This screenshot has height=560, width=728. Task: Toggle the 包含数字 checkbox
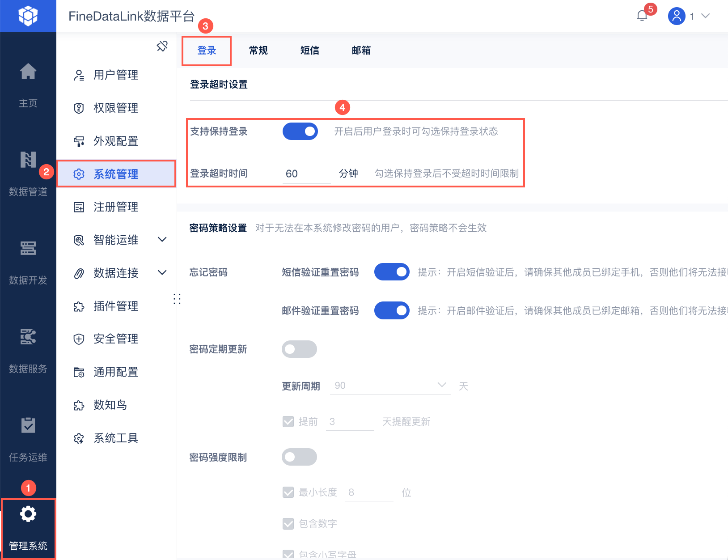pos(288,523)
